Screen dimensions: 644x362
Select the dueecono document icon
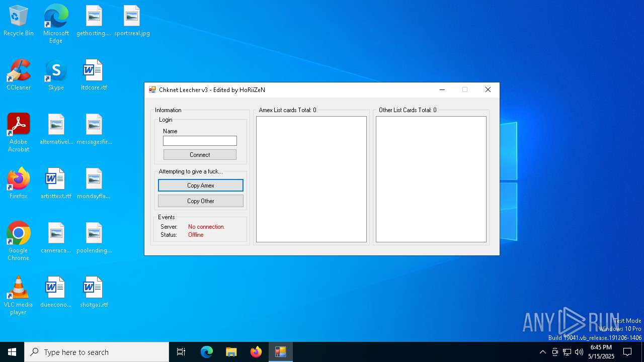click(x=56, y=293)
